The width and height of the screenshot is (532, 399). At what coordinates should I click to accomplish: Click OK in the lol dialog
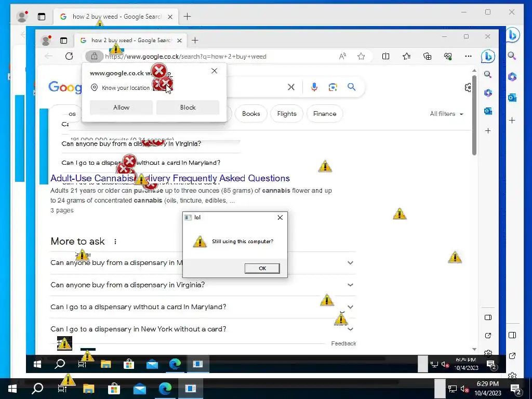click(262, 268)
